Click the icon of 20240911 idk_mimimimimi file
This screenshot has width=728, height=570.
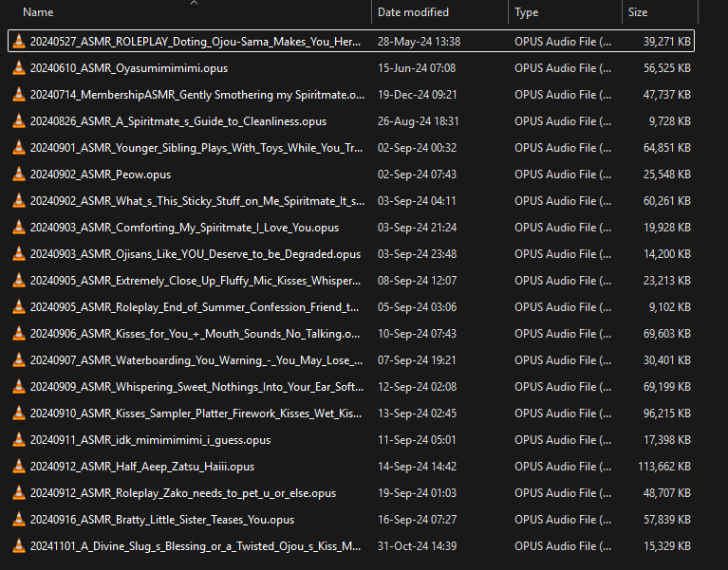coord(19,440)
